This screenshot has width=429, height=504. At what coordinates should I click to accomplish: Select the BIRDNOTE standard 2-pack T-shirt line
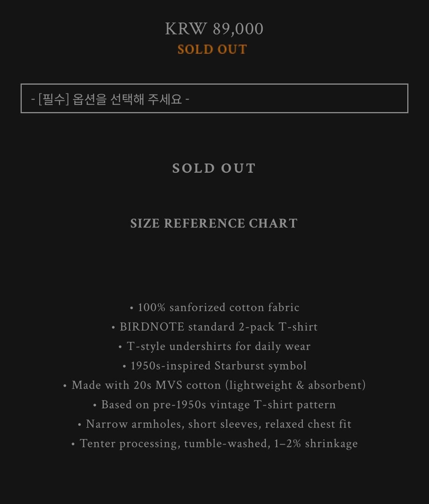click(x=215, y=327)
